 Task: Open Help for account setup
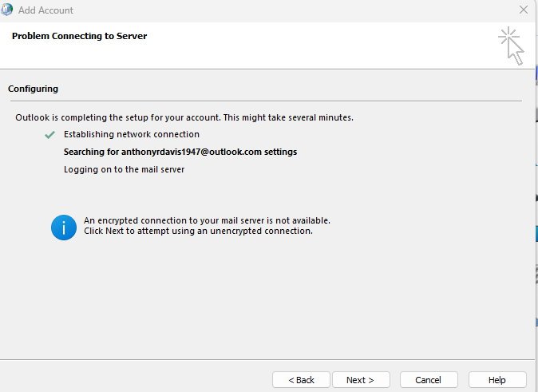coord(497,380)
